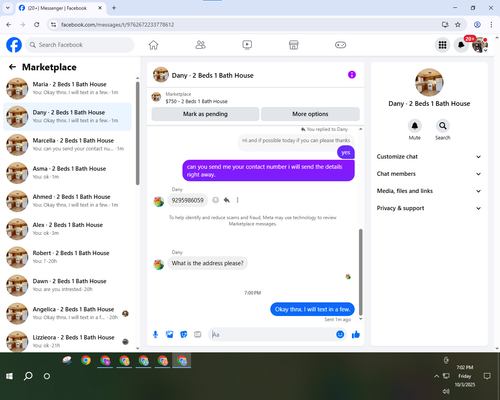Open account menu on profile picture
500x400 pixels.
point(480,45)
